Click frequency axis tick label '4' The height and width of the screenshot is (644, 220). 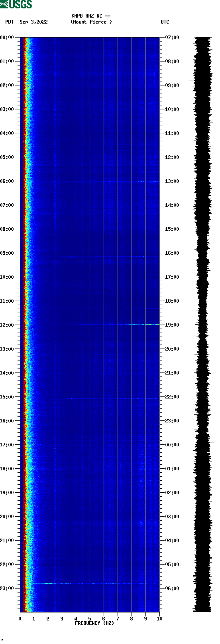pyautogui.click(x=76, y=619)
